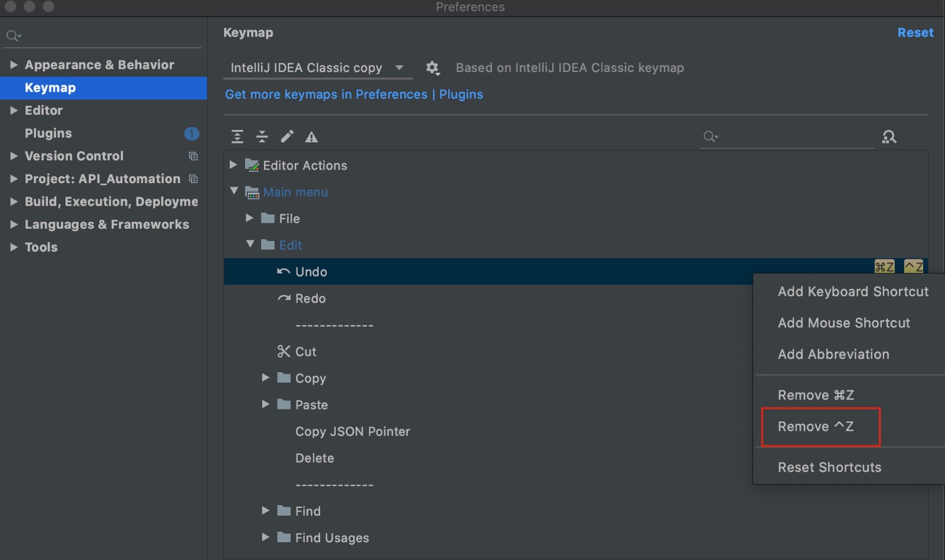Click the Version Control project-level icon
945x560 pixels.
(x=193, y=156)
